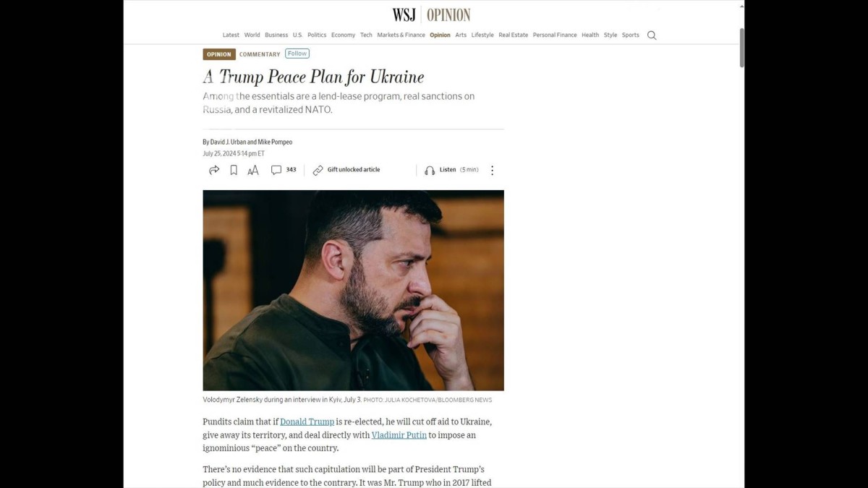The height and width of the screenshot is (488, 868).
Task: Click the WSJ logo
Action: (x=404, y=14)
